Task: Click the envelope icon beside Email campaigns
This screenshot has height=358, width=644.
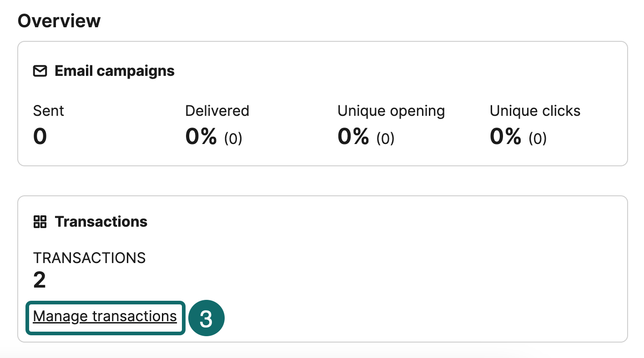Action: (x=40, y=71)
